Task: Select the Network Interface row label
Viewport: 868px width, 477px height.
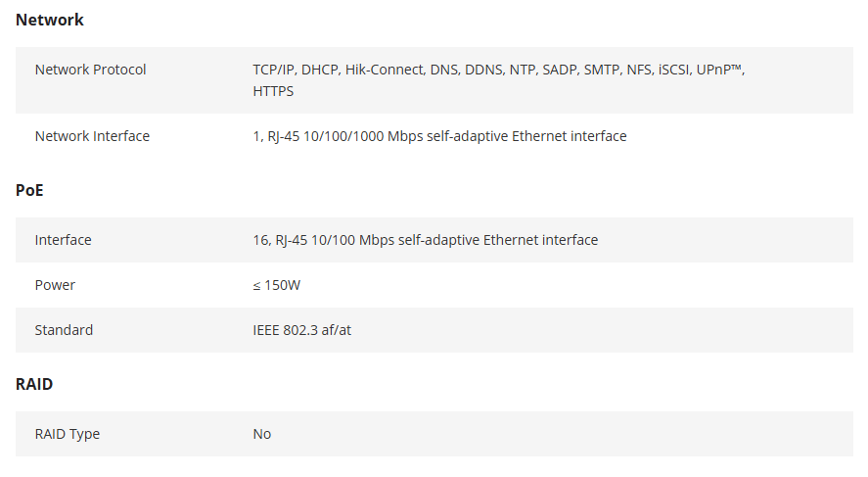Action: [x=92, y=136]
